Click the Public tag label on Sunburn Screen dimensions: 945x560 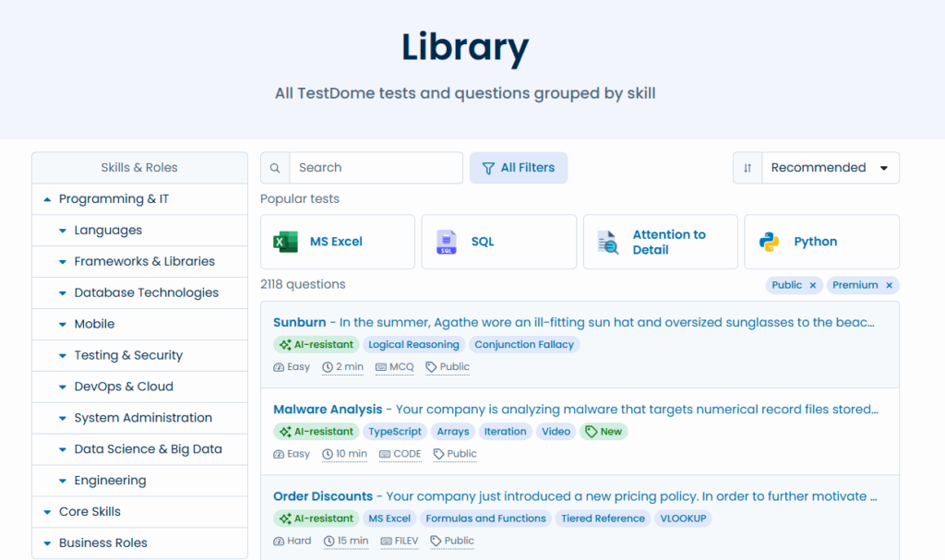coord(448,367)
